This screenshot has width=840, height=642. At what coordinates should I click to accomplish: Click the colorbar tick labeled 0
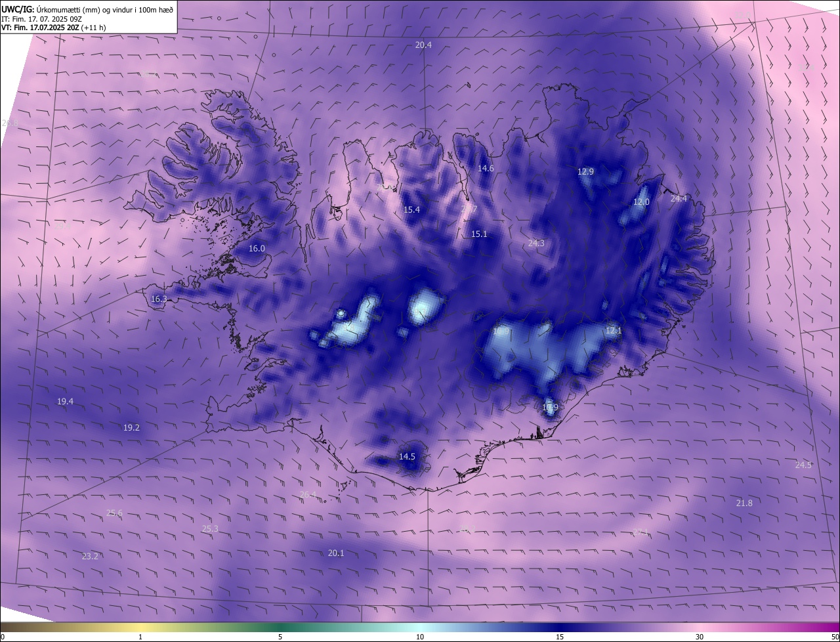coord(3,637)
